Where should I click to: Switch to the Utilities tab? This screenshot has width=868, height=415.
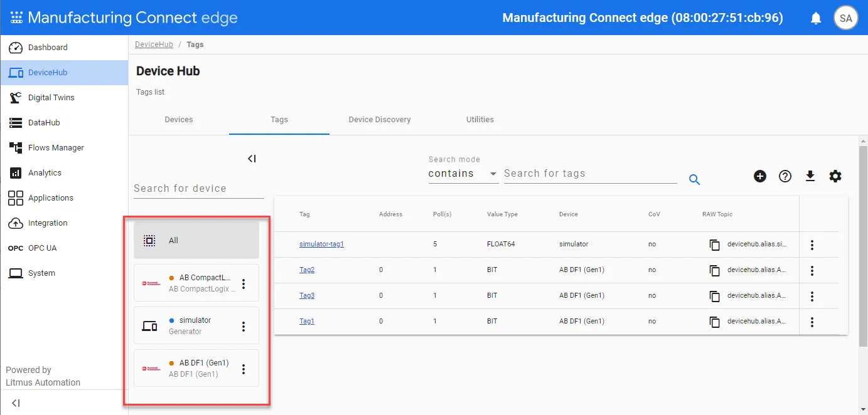[480, 120]
